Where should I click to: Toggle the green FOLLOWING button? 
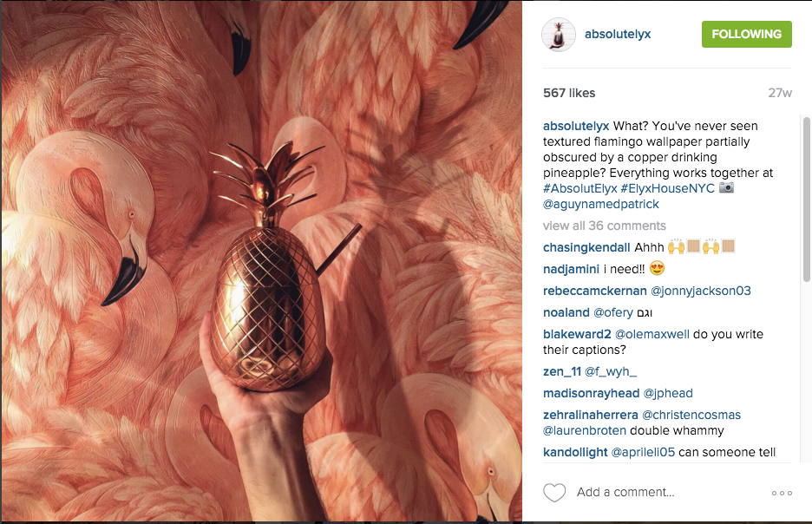pos(746,34)
